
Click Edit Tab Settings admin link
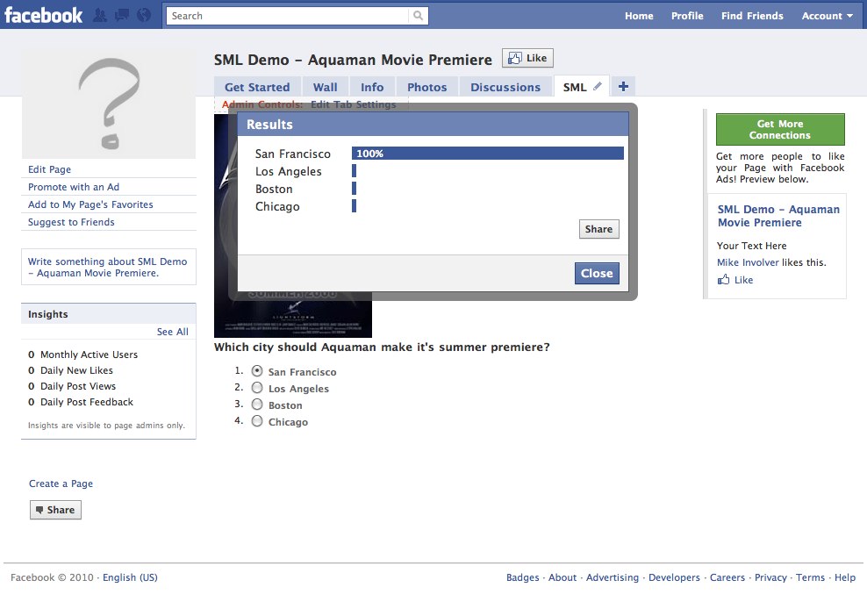(x=354, y=104)
